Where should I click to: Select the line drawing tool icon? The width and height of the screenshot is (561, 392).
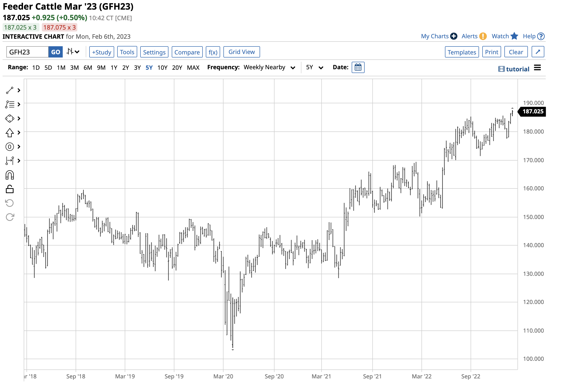[10, 91]
